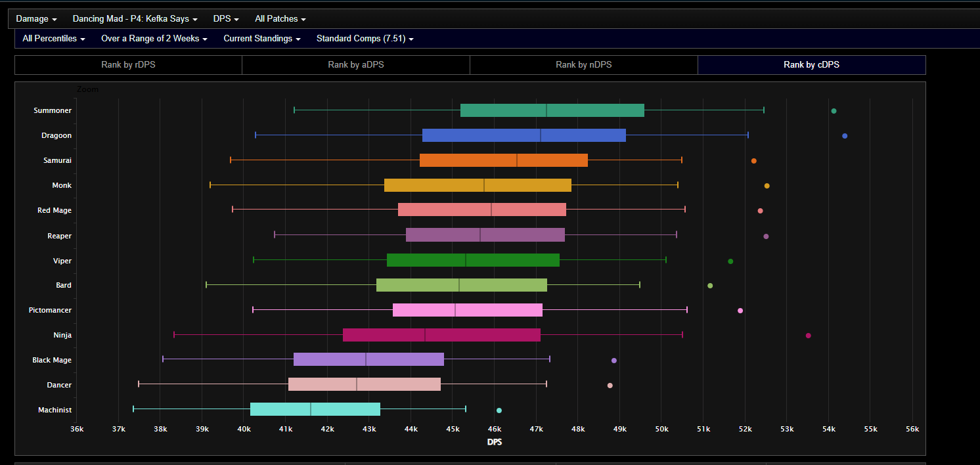
Task: Click the Summoner green box plot bar
Action: click(x=552, y=110)
